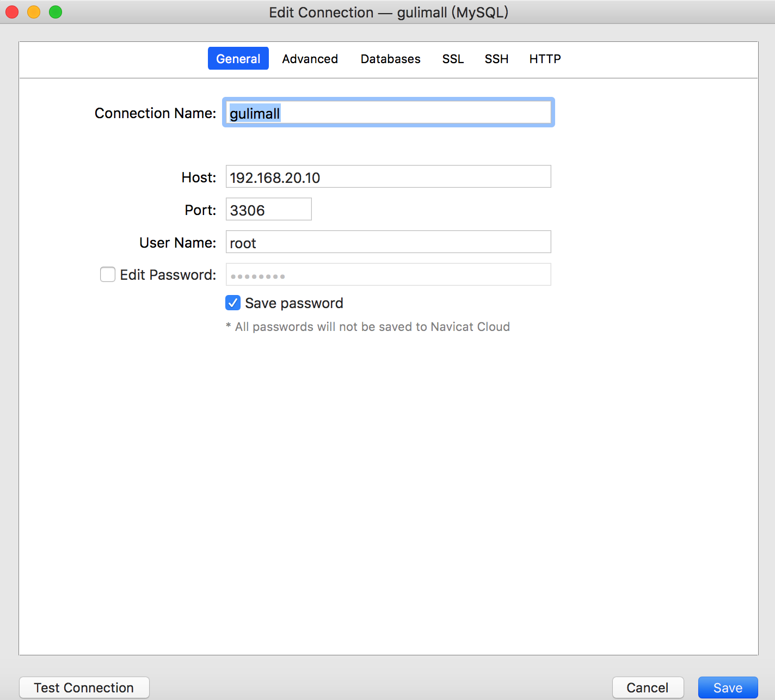The image size is (775, 700).
Task: Switch to the Advanced tab
Action: click(310, 59)
